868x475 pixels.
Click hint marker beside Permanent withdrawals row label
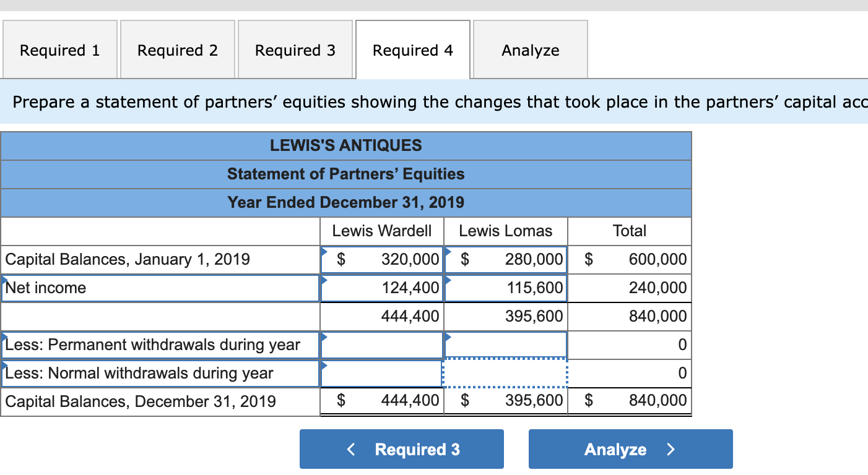(5, 335)
